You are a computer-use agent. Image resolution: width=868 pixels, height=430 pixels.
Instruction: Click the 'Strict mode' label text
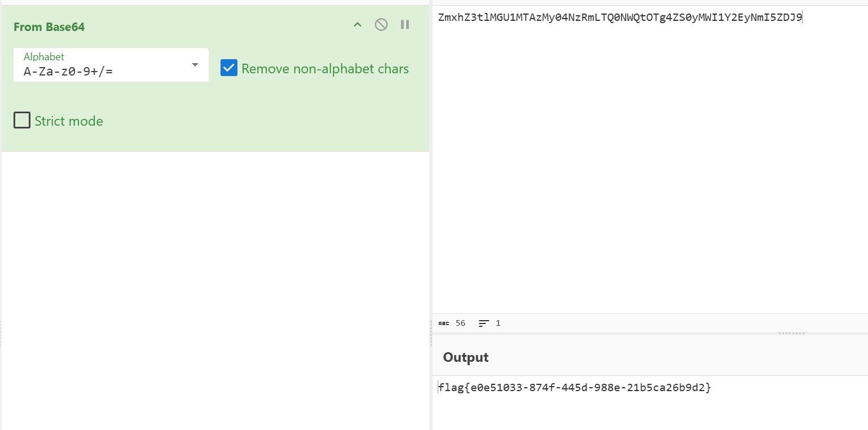coord(69,121)
